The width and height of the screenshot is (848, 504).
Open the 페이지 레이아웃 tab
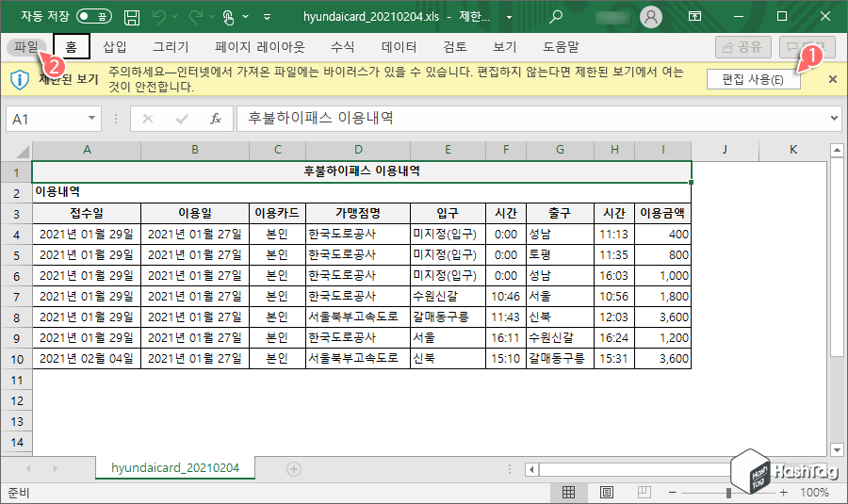pos(260,47)
